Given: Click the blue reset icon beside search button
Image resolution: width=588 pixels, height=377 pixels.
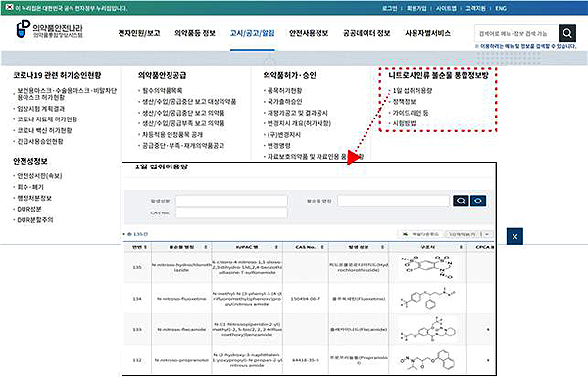Looking at the screenshot, I should (x=478, y=201).
